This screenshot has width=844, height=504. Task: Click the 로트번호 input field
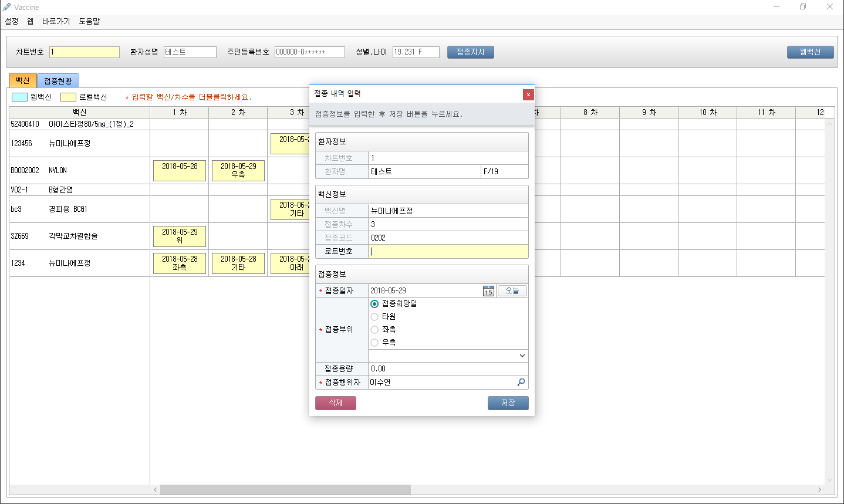pos(448,252)
